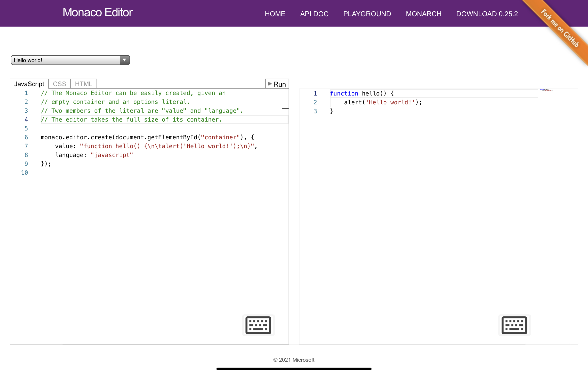Click comment "// The editor takes the full size"

click(x=131, y=119)
